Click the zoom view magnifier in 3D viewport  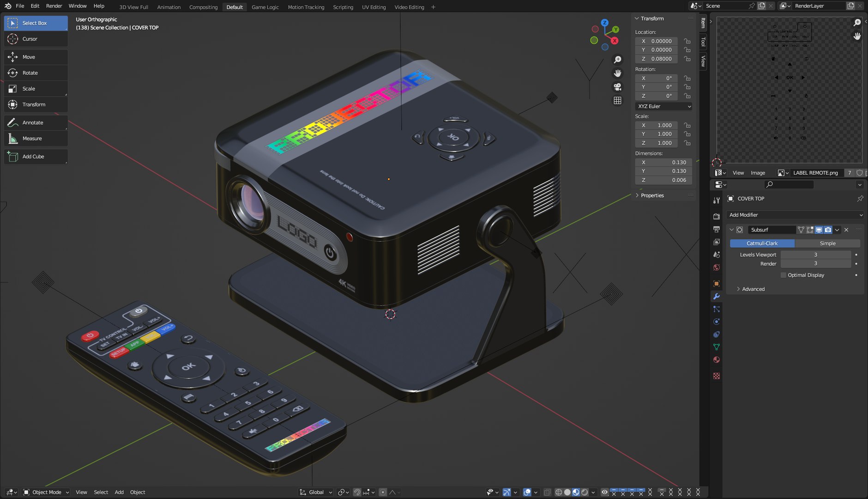click(617, 60)
